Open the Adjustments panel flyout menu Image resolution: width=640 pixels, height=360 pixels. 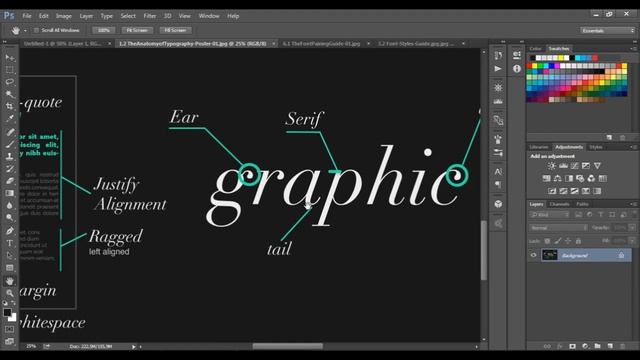click(x=633, y=147)
